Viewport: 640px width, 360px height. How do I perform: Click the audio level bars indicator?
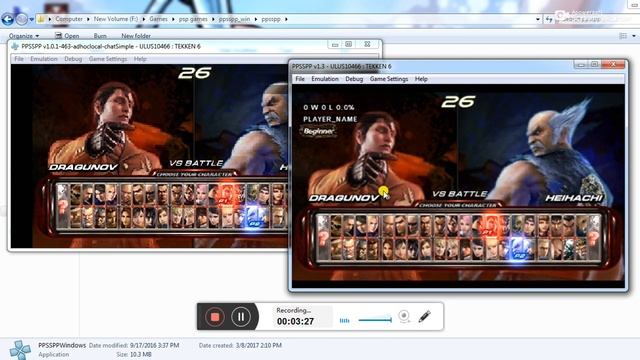344,320
